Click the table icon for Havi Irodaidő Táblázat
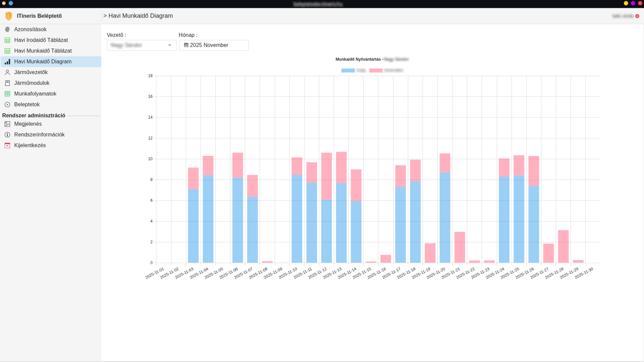The height and width of the screenshot is (362, 644). tap(7, 40)
